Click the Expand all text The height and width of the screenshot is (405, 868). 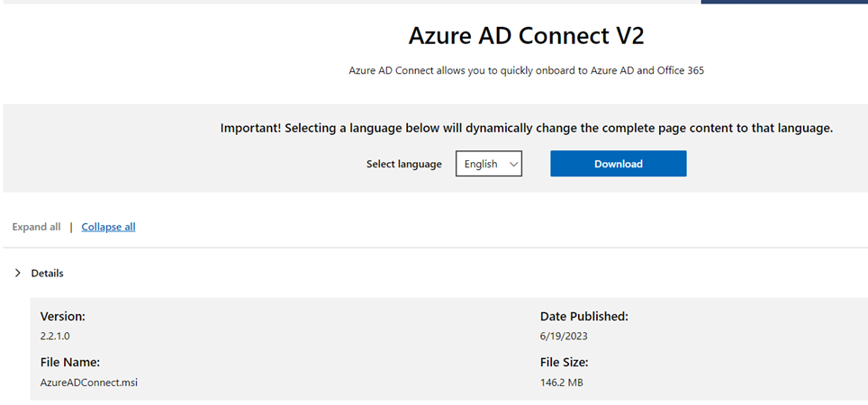click(36, 227)
